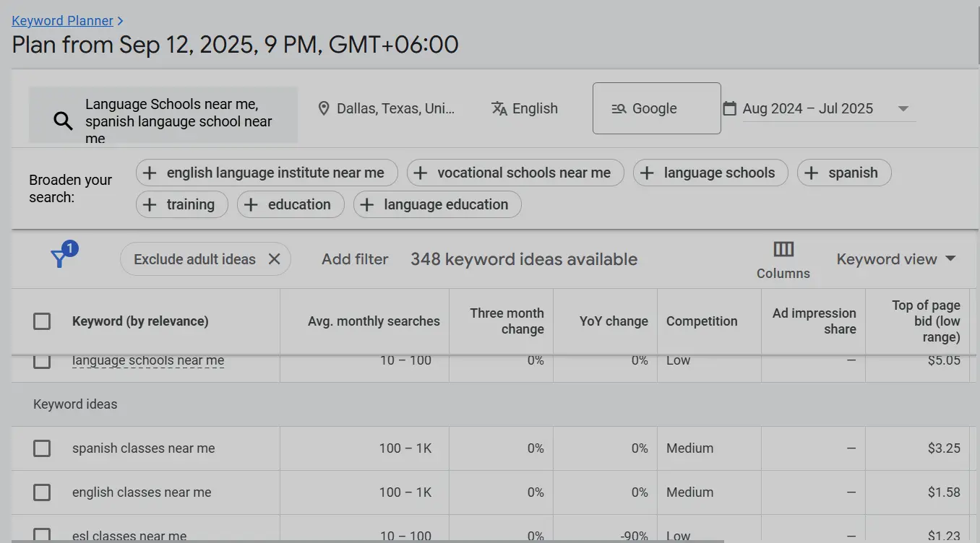Remove the Exclude adult ideas filter with its X
Viewport: 980px width, 543px height.
pyautogui.click(x=274, y=259)
